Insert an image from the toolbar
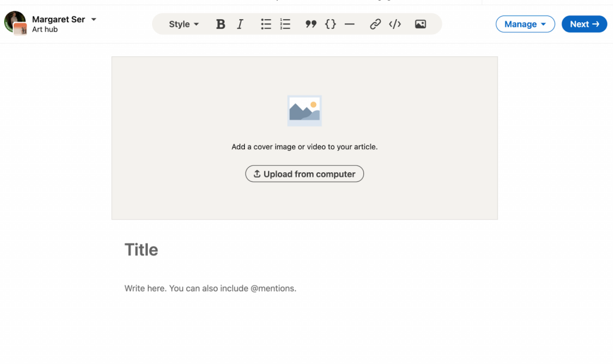This screenshot has height=364, width=613. point(420,25)
